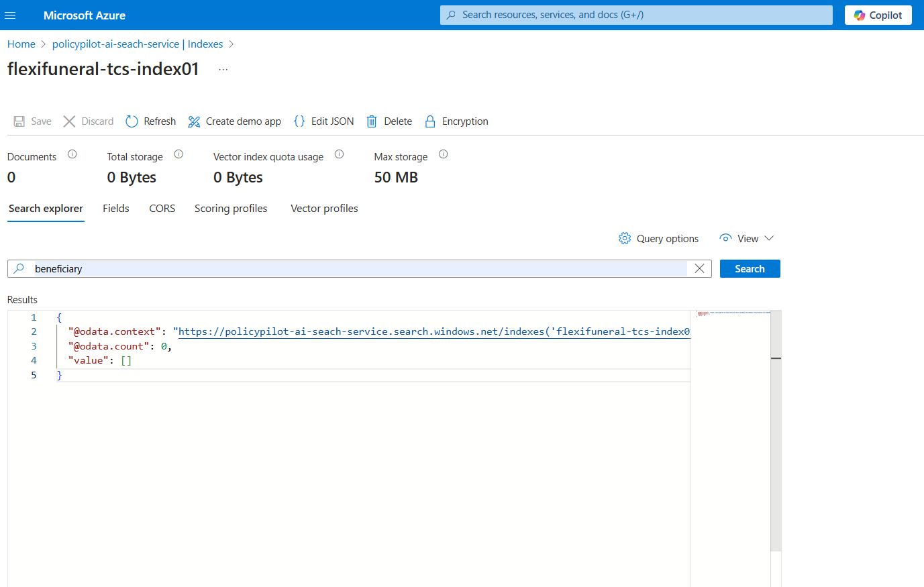Click the Encryption lock icon
This screenshot has width=924, height=587.
[430, 121]
